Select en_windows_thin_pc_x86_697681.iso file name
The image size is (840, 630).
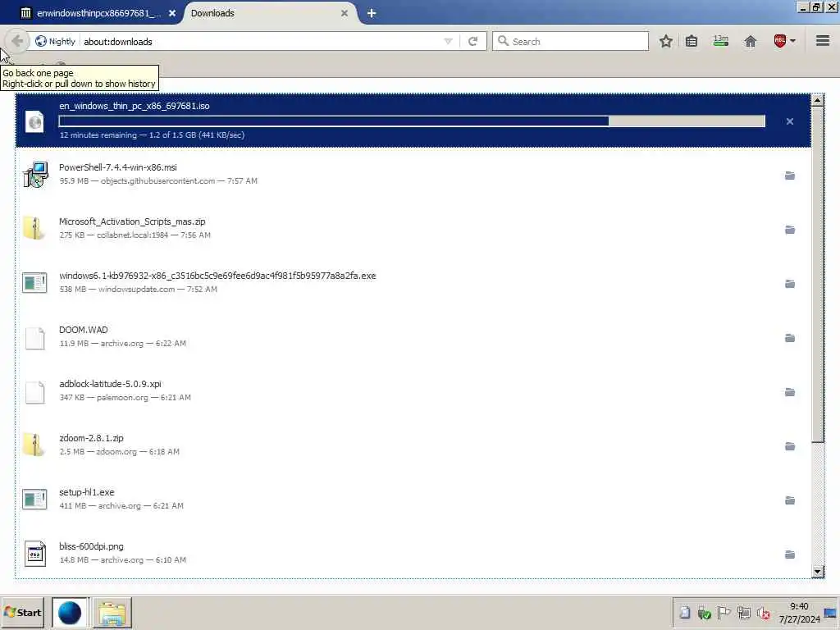coord(134,106)
